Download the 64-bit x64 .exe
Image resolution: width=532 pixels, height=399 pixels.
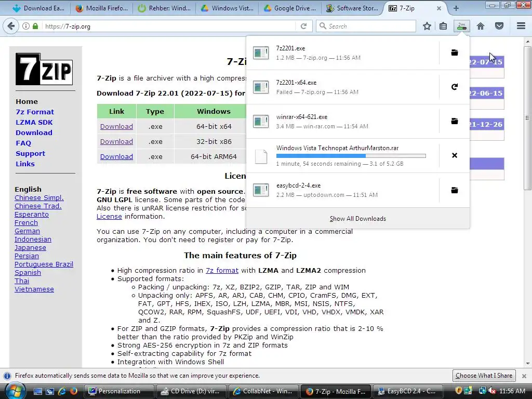[116, 127]
